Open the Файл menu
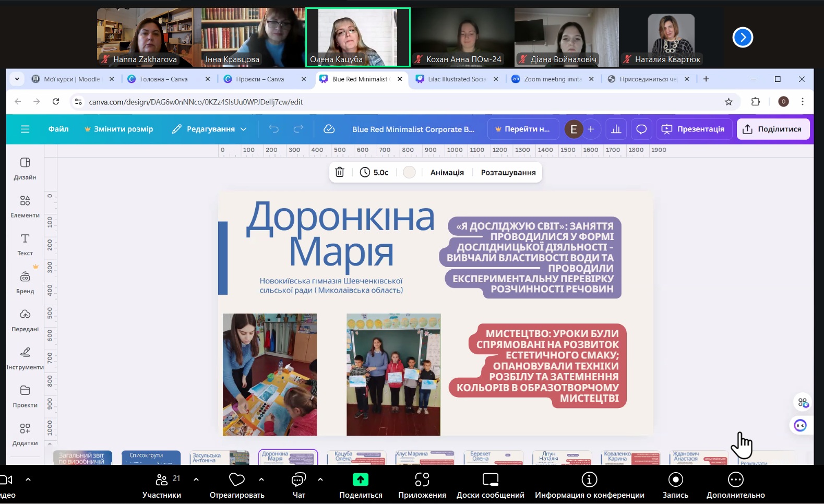Viewport: 824px width, 504px height. [58, 129]
